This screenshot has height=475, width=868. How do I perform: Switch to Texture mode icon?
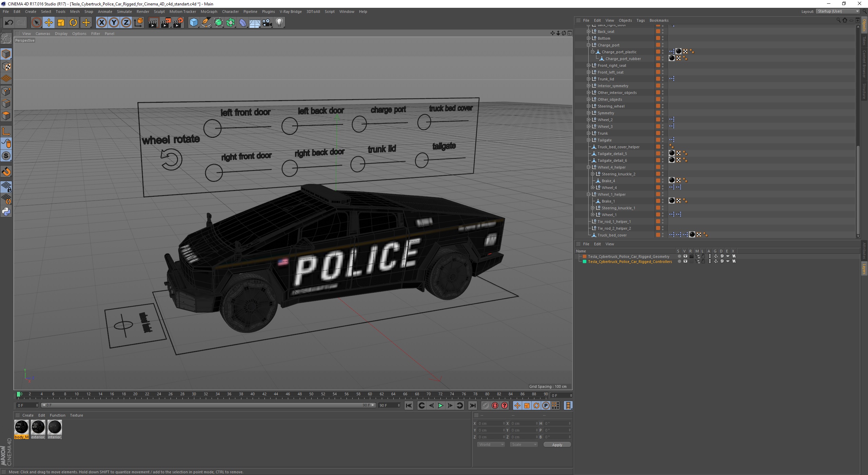click(x=6, y=66)
